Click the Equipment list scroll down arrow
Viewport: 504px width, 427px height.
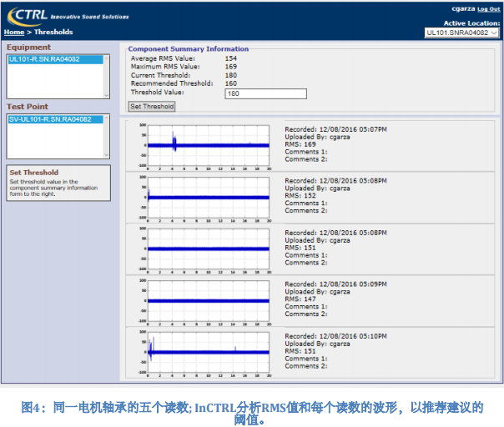click(x=106, y=93)
